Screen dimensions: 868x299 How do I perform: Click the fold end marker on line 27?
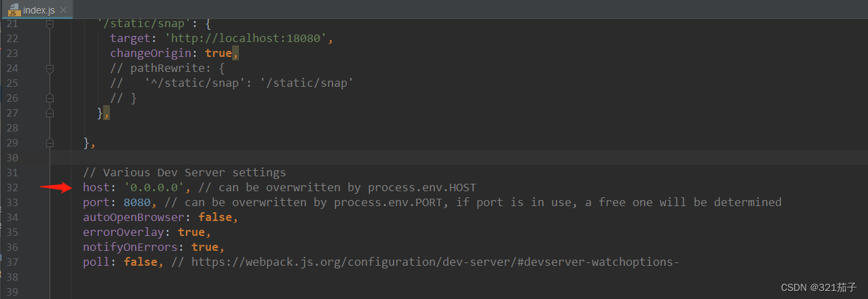50,113
